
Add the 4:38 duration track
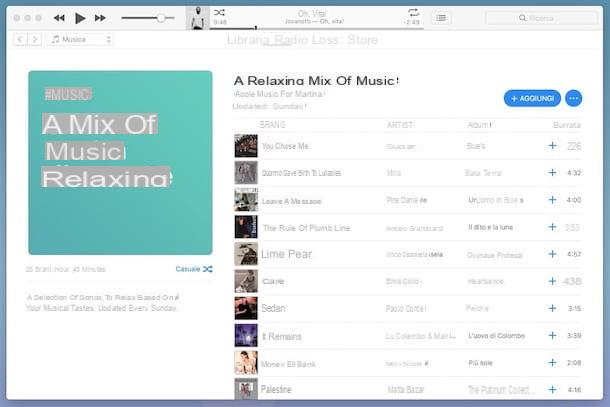[x=552, y=281]
